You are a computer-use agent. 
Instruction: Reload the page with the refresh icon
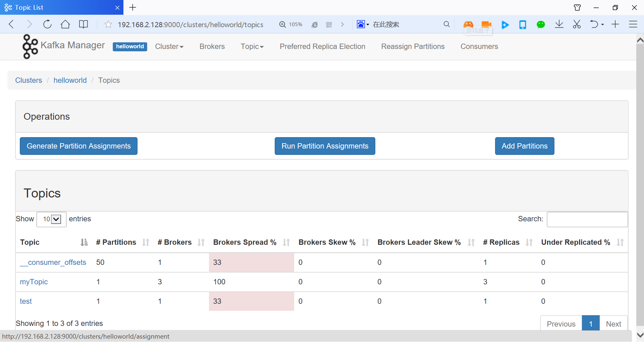tap(47, 24)
